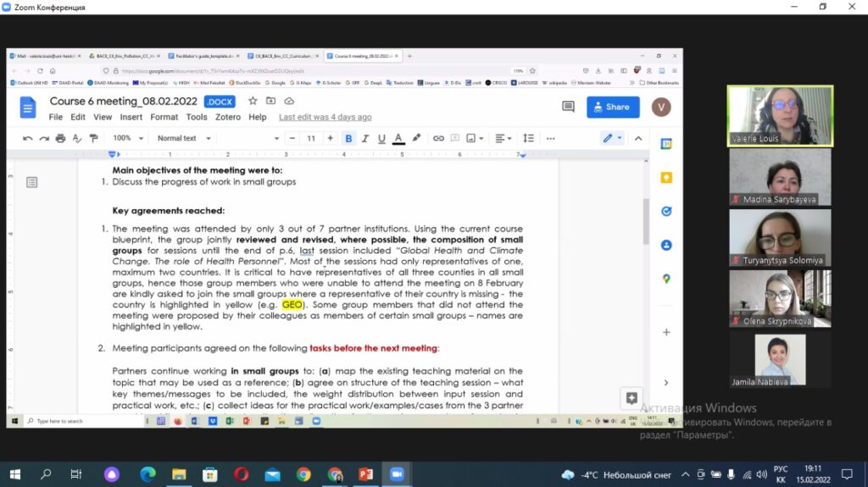
Task: Open the Insert image dropdown
Action: pos(475,138)
